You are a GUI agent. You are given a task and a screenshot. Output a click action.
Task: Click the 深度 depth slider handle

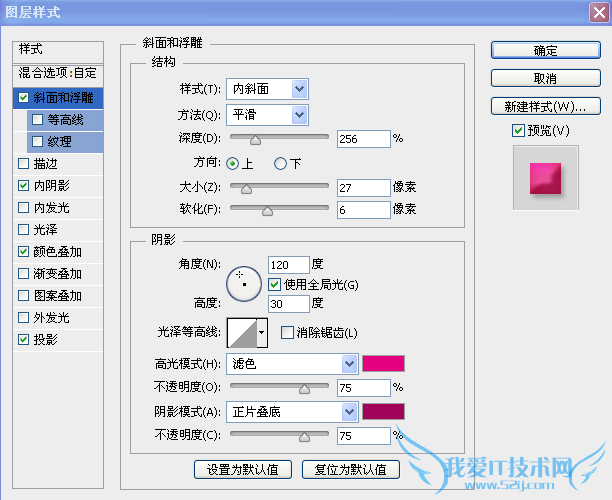point(255,139)
